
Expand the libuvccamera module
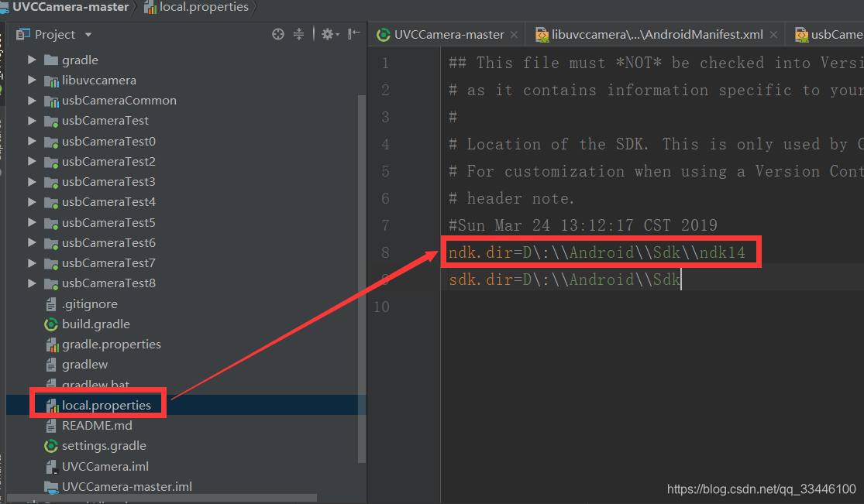[32, 80]
